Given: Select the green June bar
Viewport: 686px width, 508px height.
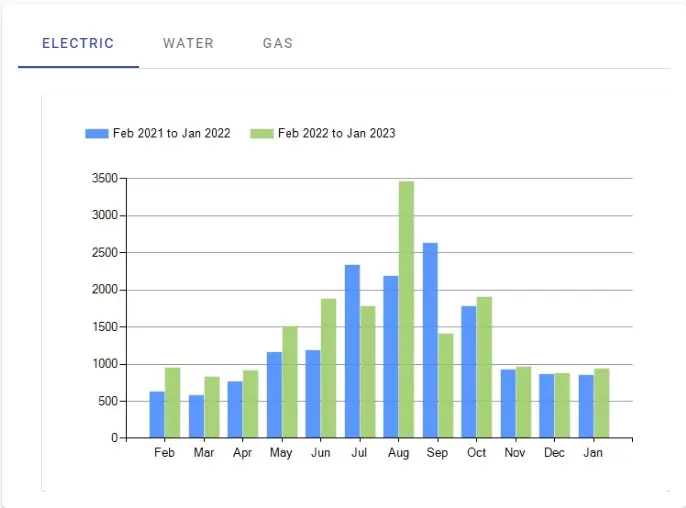Looking at the screenshot, I should [328, 368].
